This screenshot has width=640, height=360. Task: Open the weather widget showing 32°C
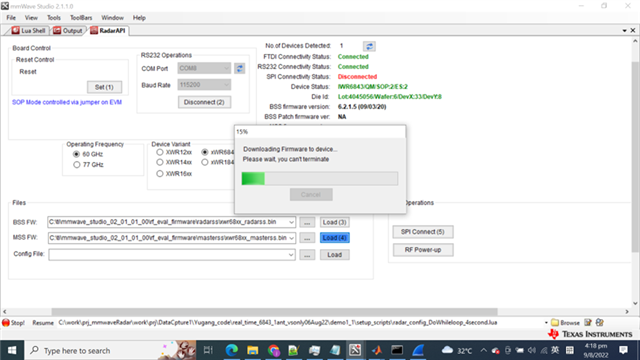tap(457, 350)
